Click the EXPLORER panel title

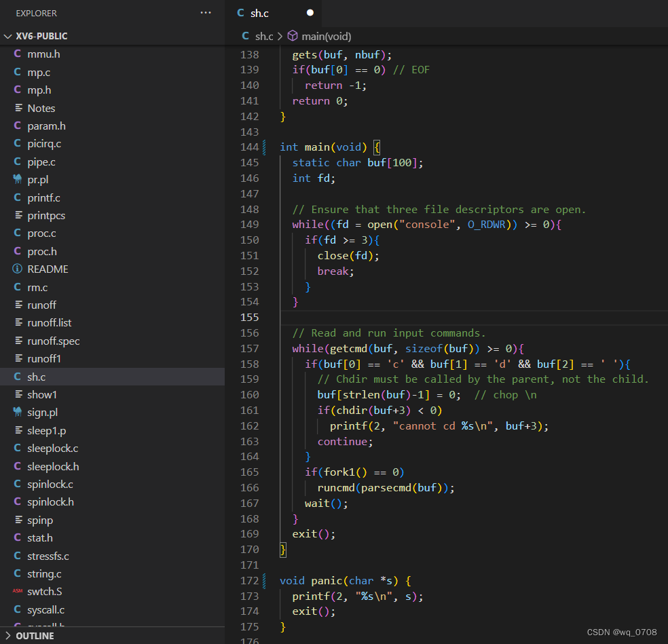coord(36,13)
